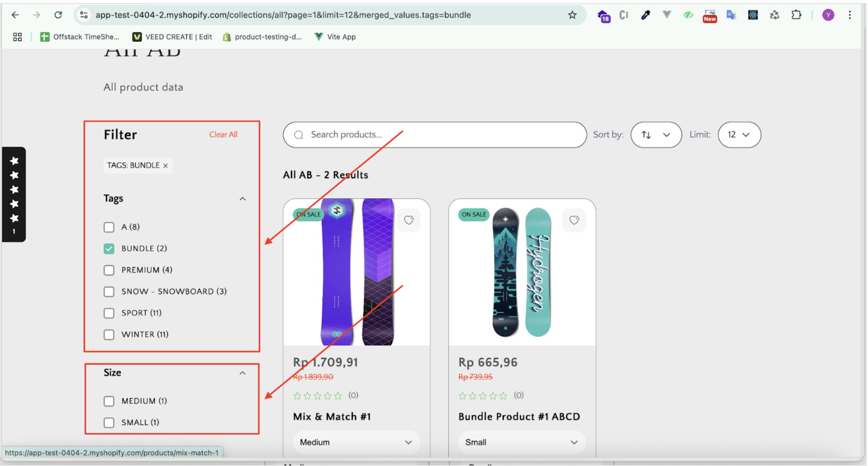
Task: Collapse the Tags filter section
Action: tap(242, 199)
